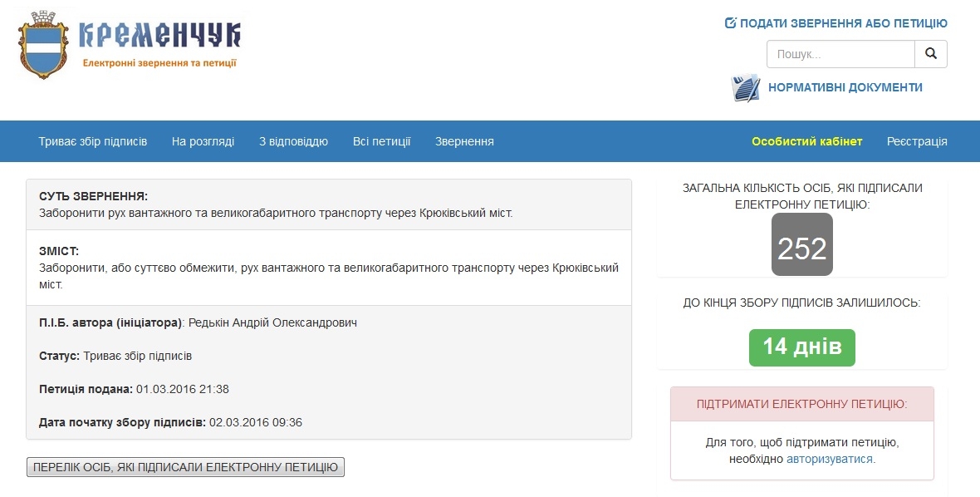The image size is (980, 497).
Task: Follow the авторизуватися link
Action: click(830, 458)
